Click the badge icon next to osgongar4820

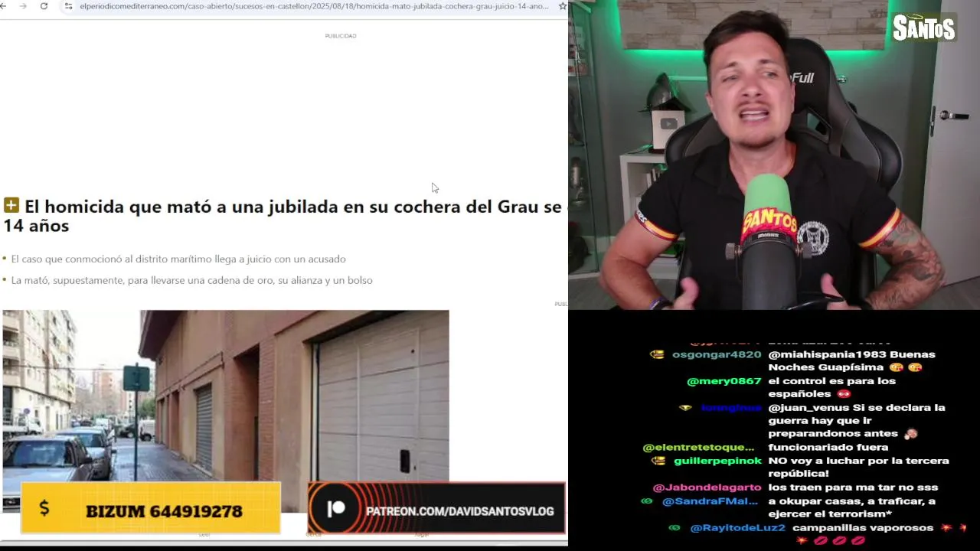657,354
